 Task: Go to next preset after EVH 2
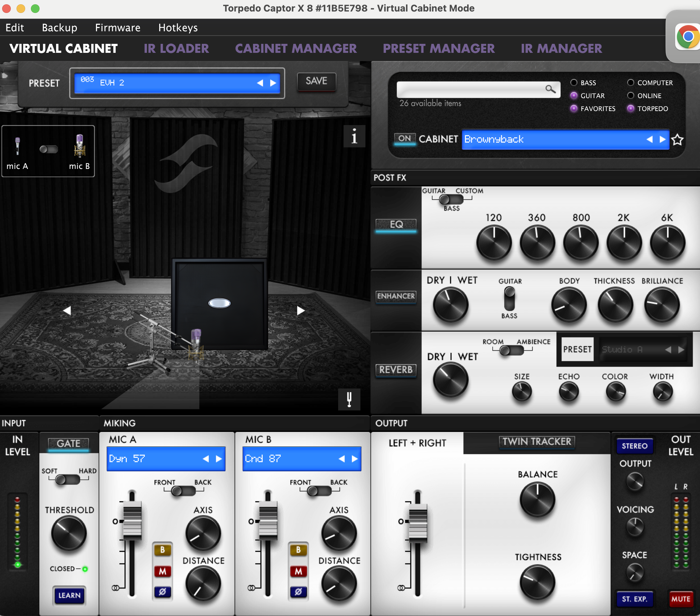tap(273, 83)
